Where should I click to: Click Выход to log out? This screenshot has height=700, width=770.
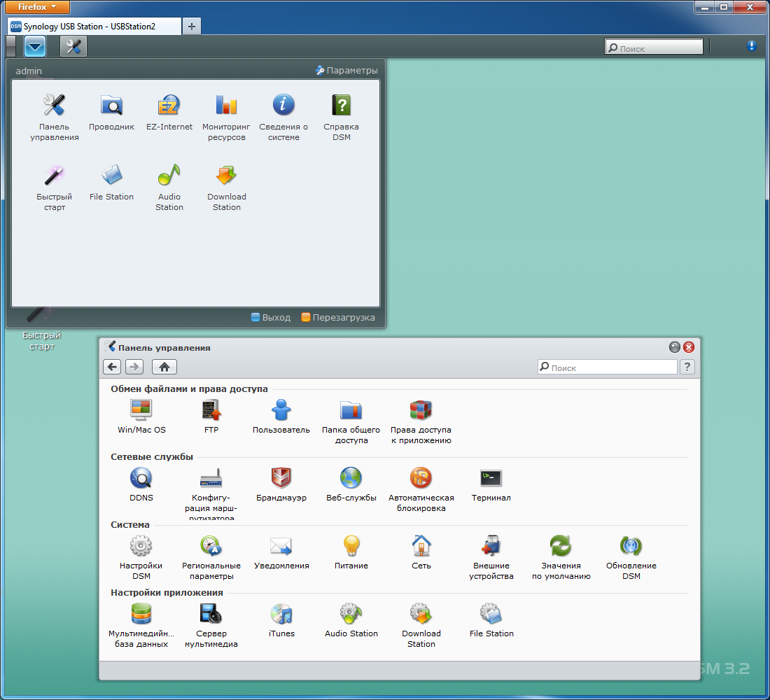[x=271, y=317]
